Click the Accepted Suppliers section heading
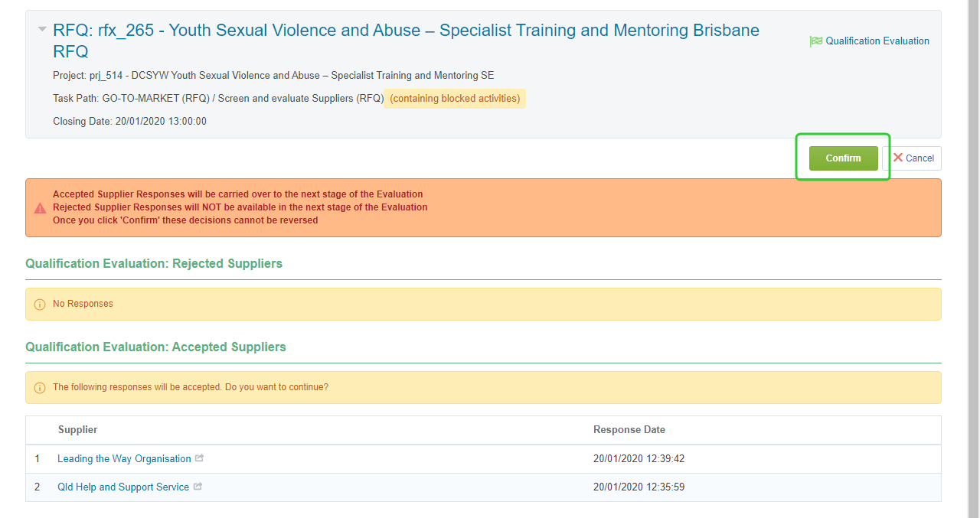 [x=155, y=347]
